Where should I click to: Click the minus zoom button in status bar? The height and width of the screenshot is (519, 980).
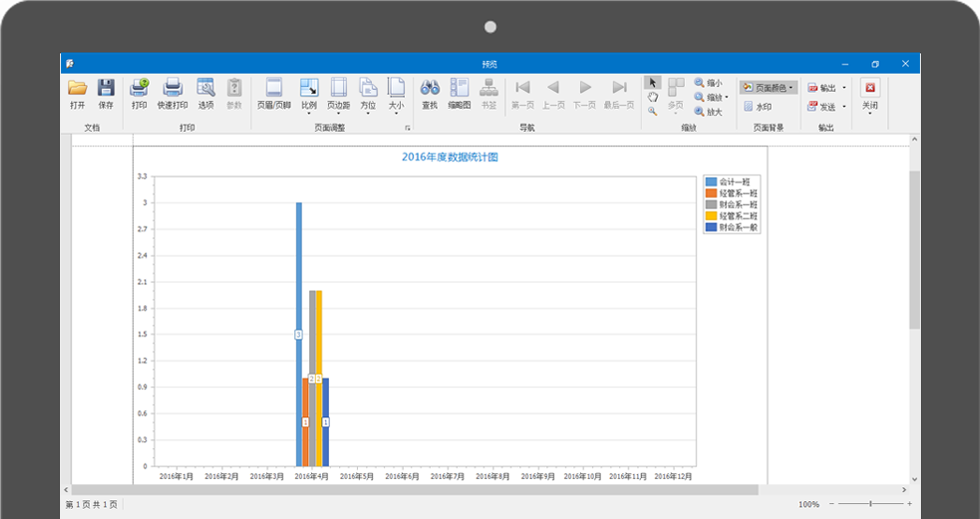click(x=832, y=503)
